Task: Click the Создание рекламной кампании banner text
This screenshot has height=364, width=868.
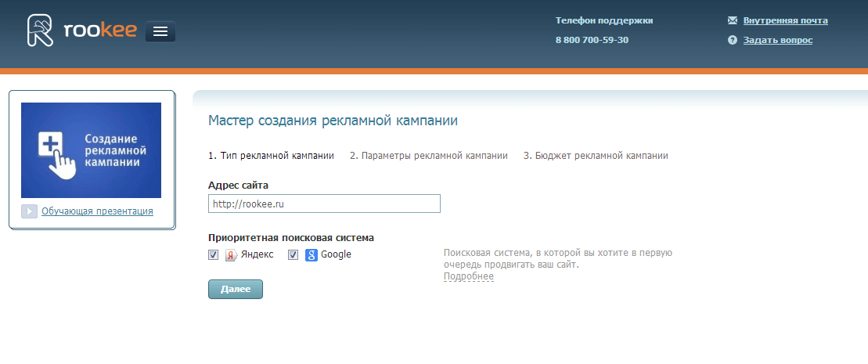Action: coord(117,150)
